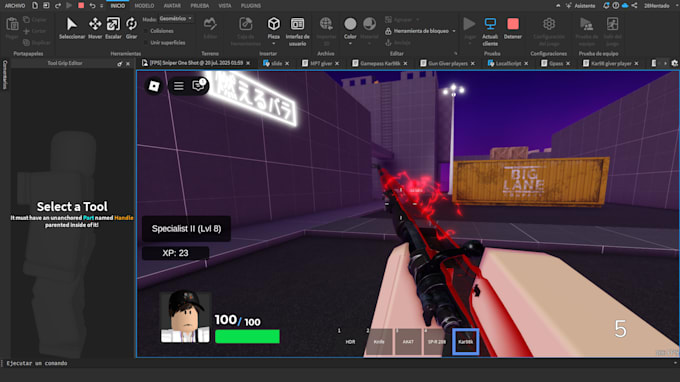Open Interfaz de usuario tool
This screenshot has width=680, height=382.
point(298,31)
